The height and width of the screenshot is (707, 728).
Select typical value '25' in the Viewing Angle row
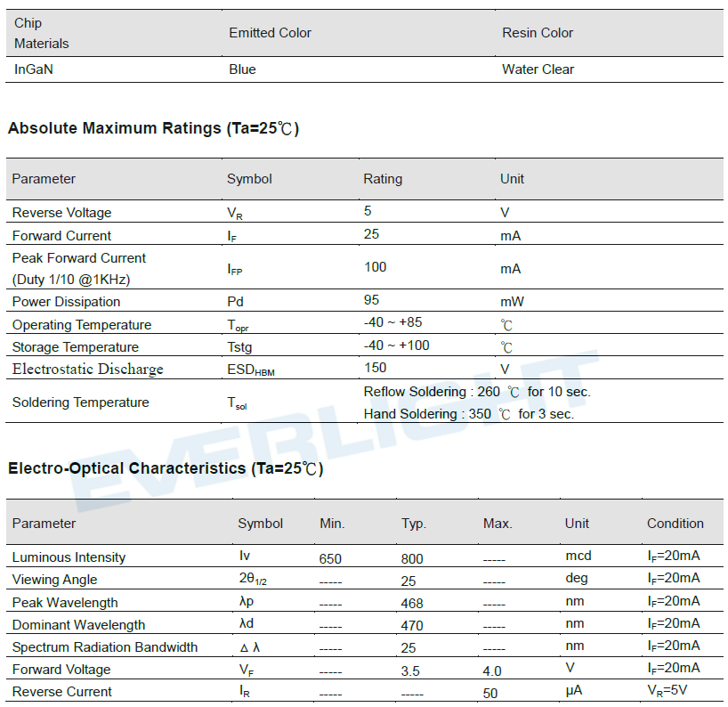coord(408,581)
